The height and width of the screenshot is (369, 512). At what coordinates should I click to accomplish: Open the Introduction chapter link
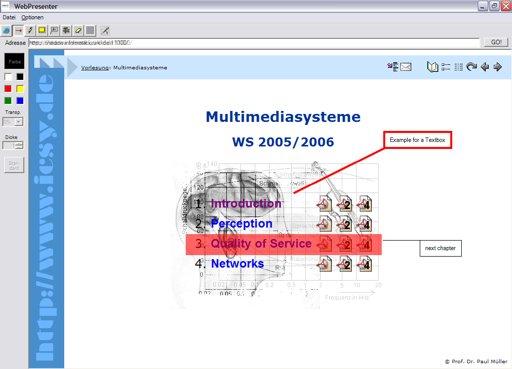[246, 204]
